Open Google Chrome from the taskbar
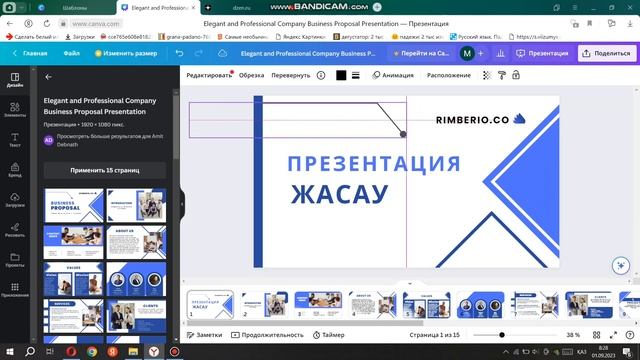 pos(92,351)
